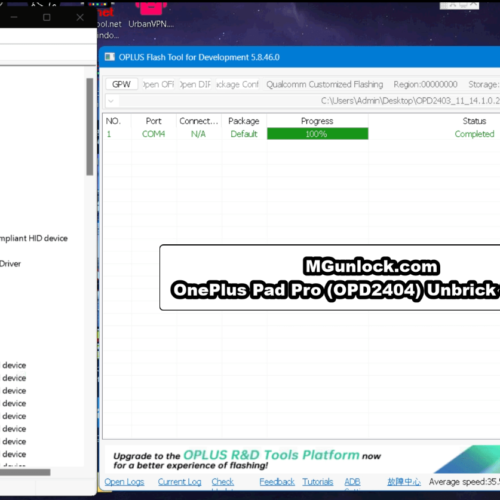Click the Completed status text
500x500 pixels.
tap(474, 134)
